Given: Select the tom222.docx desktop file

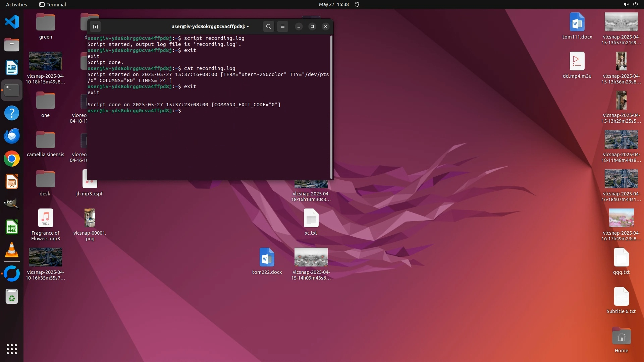Looking at the screenshot, I should tap(267, 257).
